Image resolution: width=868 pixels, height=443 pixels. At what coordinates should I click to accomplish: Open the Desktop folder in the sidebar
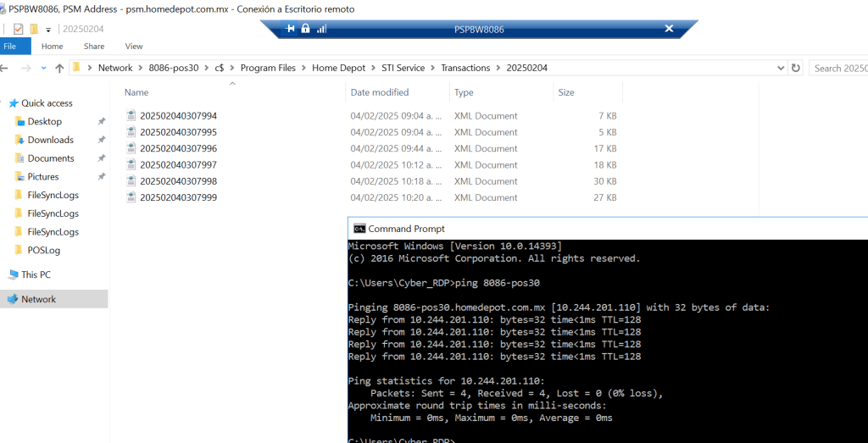[x=45, y=121]
